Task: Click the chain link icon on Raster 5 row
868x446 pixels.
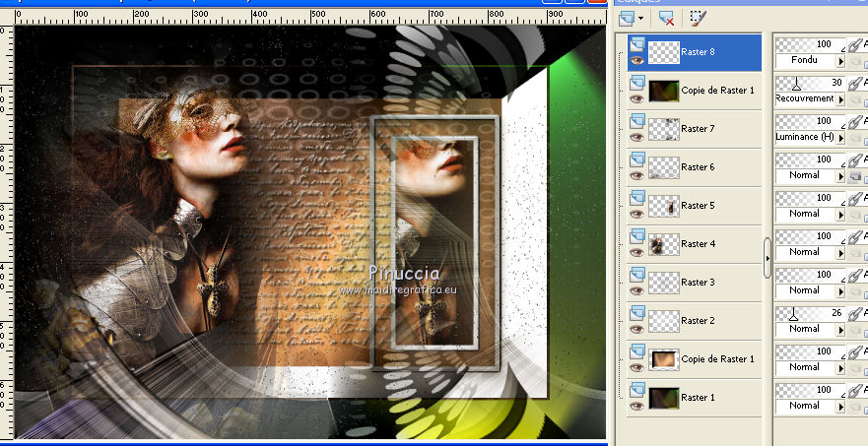Action: (x=855, y=199)
